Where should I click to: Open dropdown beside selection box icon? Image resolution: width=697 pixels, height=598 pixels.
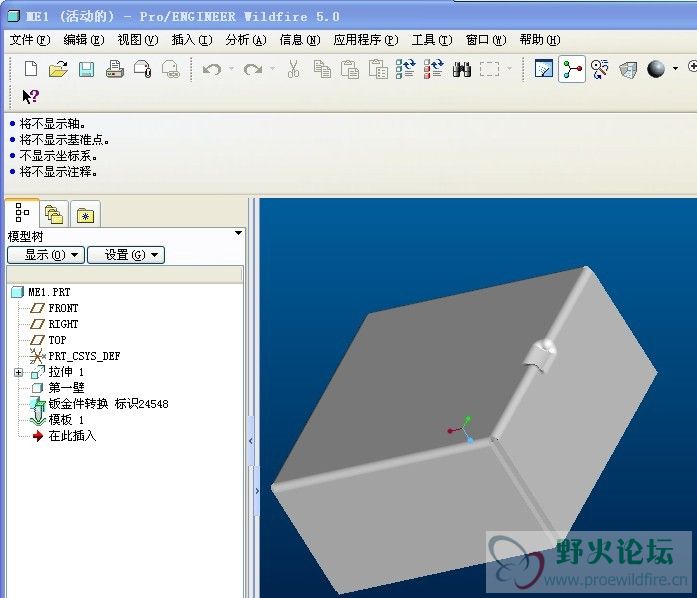(509, 68)
